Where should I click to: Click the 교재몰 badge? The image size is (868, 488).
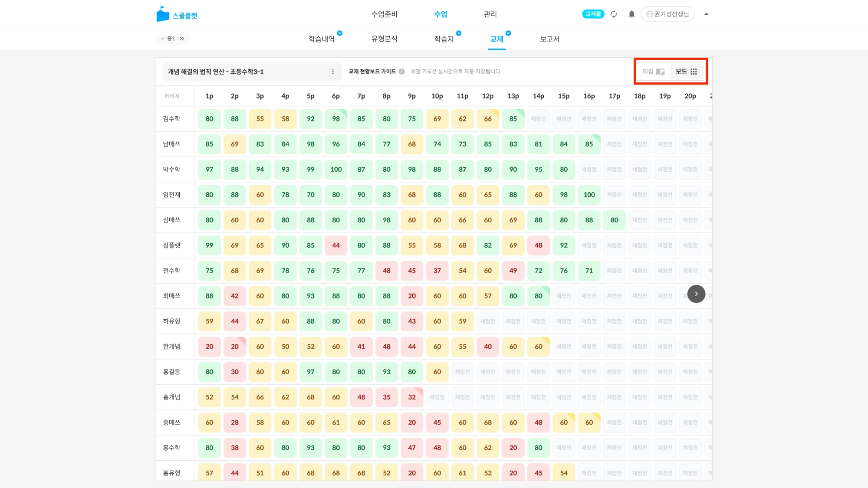(x=593, y=14)
